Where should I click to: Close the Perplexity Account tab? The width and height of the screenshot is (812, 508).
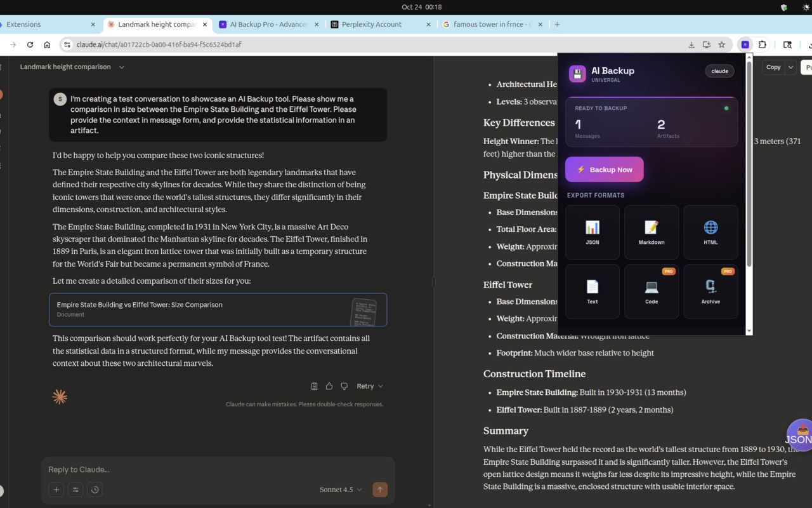click(429, 24)
